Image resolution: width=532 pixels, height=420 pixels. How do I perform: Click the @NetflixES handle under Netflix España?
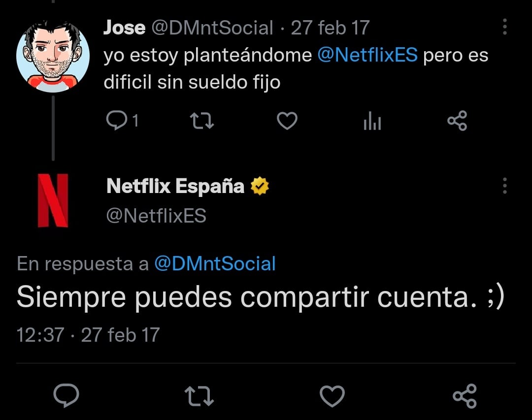point(156,216)
